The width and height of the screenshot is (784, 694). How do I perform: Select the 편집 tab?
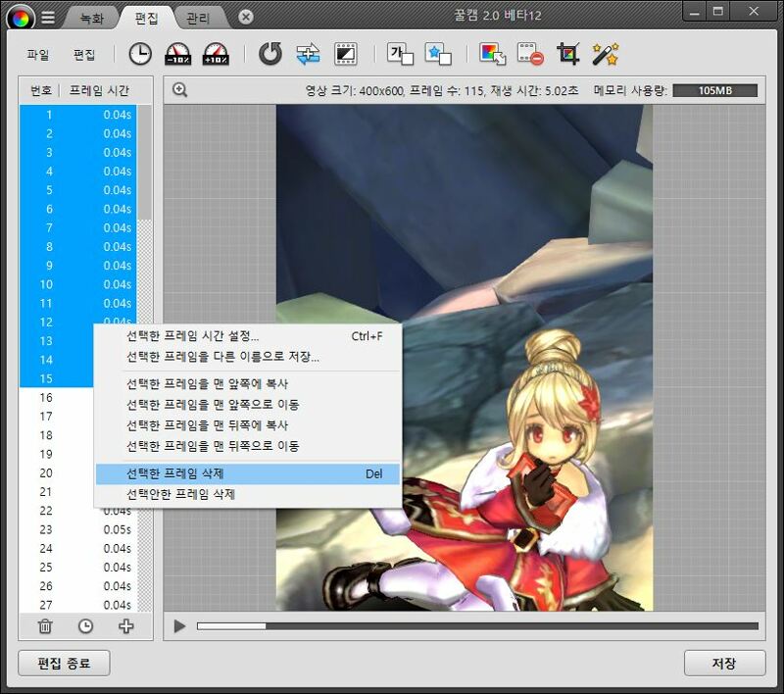(146, 19)
